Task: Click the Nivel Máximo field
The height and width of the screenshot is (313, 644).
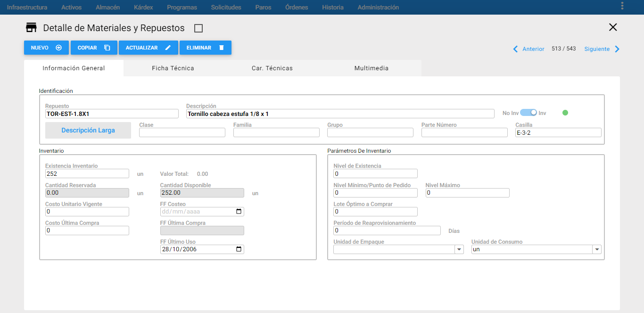Action: tap(467, 192)
